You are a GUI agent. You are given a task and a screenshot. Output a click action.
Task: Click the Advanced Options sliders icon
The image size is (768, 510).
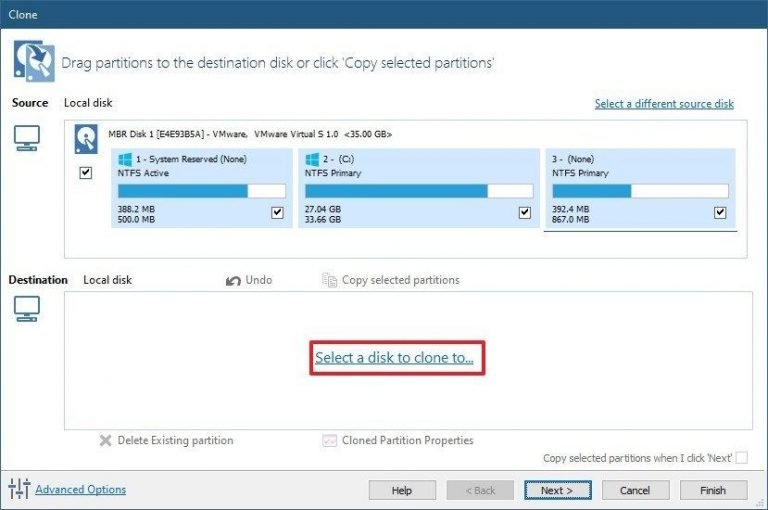(x=19, y=489)
